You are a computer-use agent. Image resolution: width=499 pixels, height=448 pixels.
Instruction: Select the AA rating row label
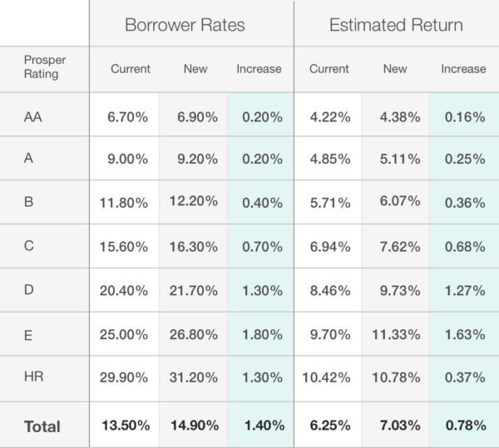pos(33,117)
